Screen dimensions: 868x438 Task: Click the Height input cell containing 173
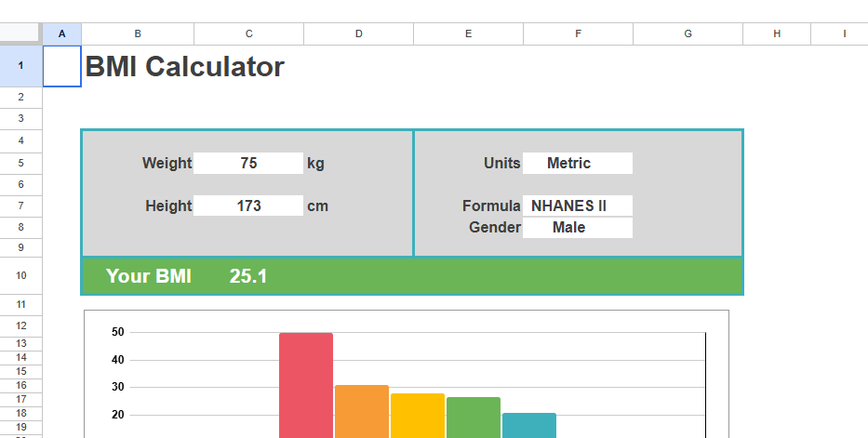point(248,206)
